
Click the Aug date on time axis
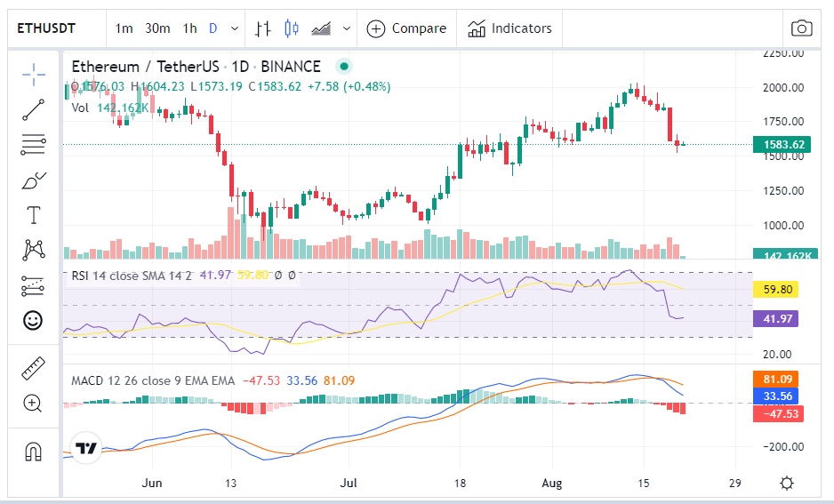(551, 484)
